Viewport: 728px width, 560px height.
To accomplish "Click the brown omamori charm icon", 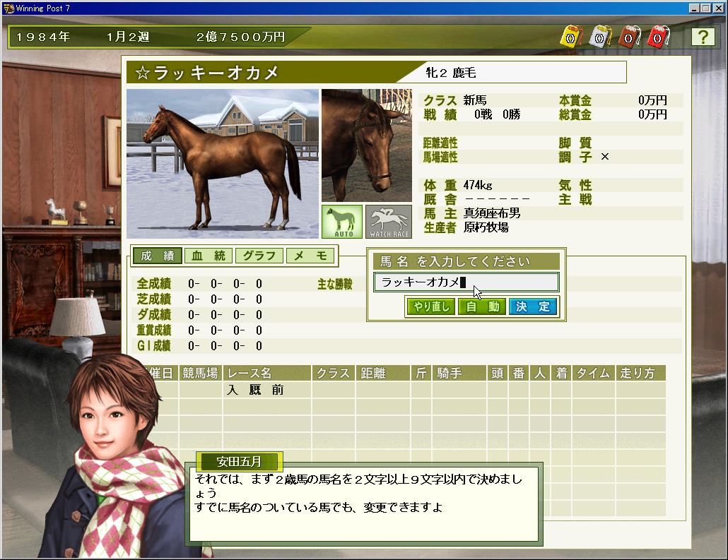I will tap(629, 37).
